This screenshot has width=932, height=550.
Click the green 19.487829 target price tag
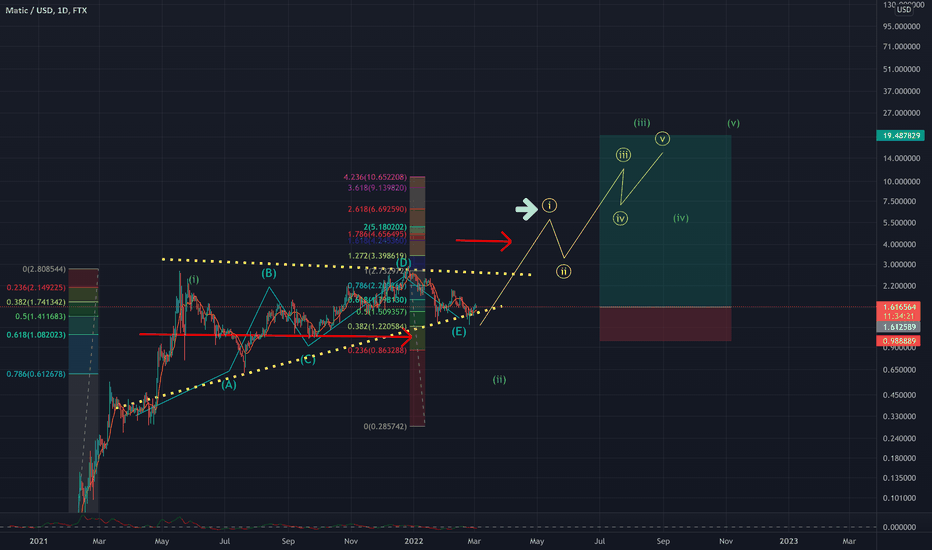(x=901, y=136)
